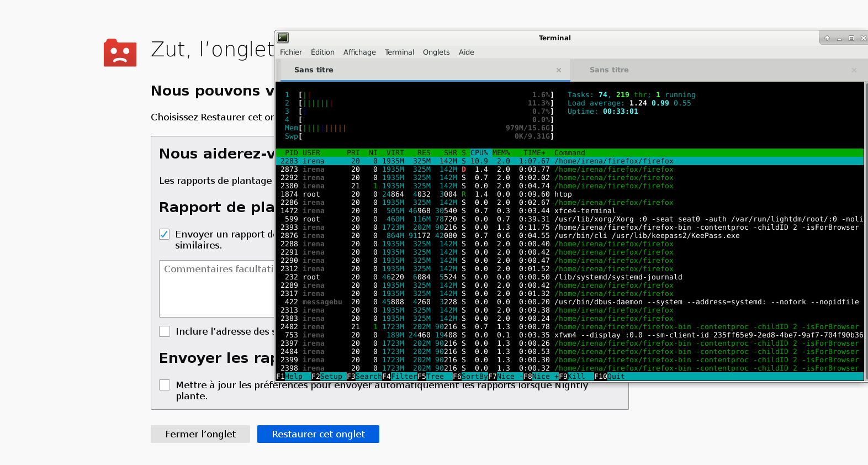This screenshot has width=868, height=465.
Task: Select the xfce4-terminal process row PID 1472
Action: (x=570, y=211)
